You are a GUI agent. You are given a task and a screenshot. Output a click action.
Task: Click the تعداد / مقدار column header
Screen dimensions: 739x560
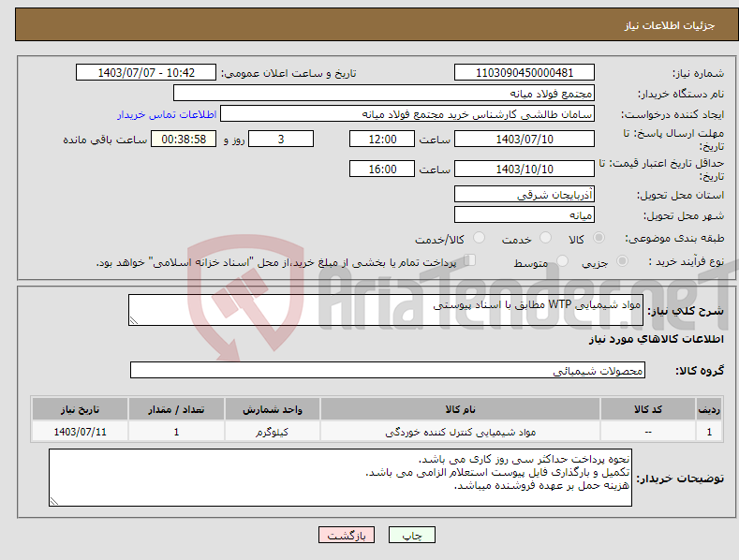click(x=176, y=409)
